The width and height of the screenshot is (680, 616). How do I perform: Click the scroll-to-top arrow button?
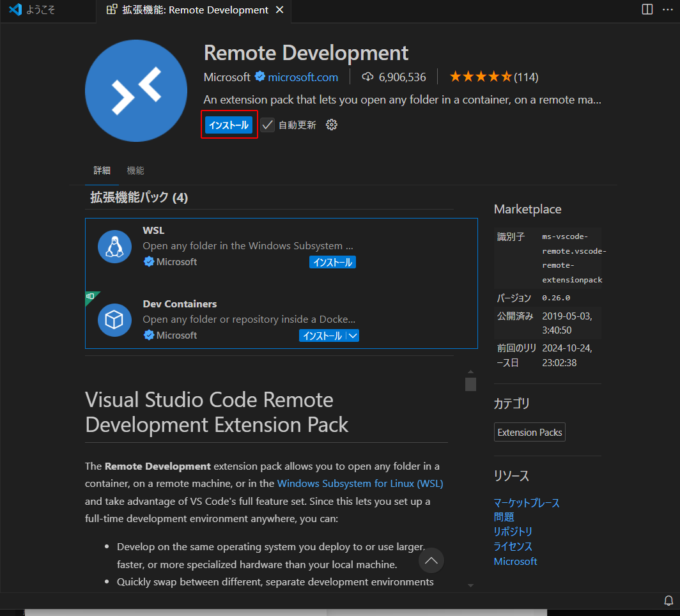click(x=431, y=560)
